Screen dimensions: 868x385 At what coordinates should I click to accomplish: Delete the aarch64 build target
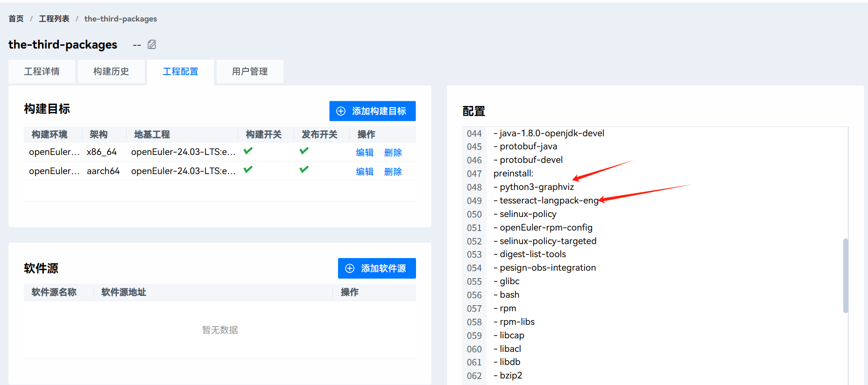point(393,172)
